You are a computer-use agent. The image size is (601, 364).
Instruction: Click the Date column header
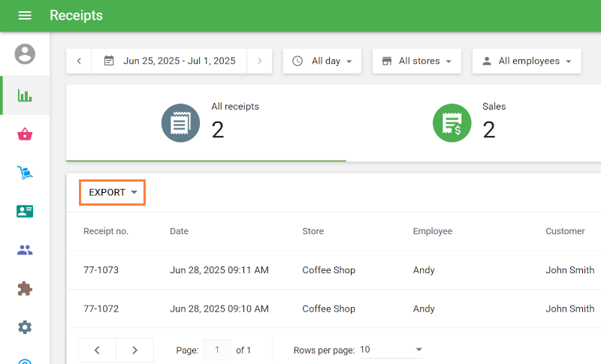[179, 231]
